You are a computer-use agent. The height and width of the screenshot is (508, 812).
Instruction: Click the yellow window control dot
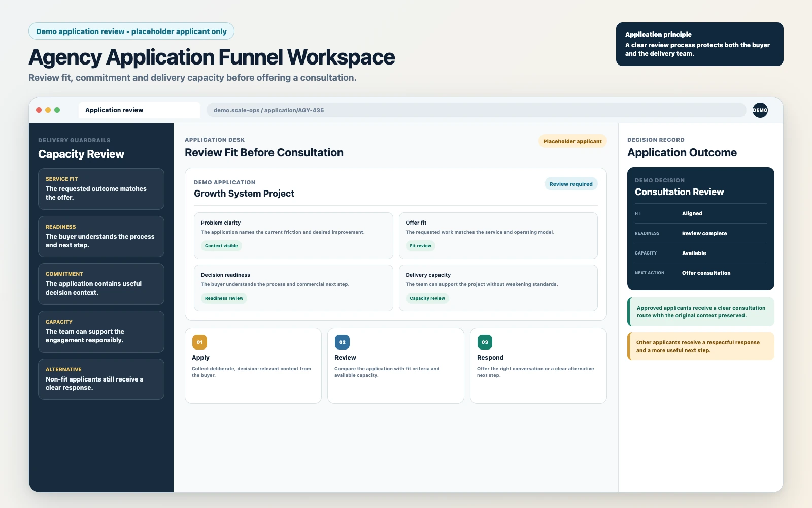pos(48,110)
